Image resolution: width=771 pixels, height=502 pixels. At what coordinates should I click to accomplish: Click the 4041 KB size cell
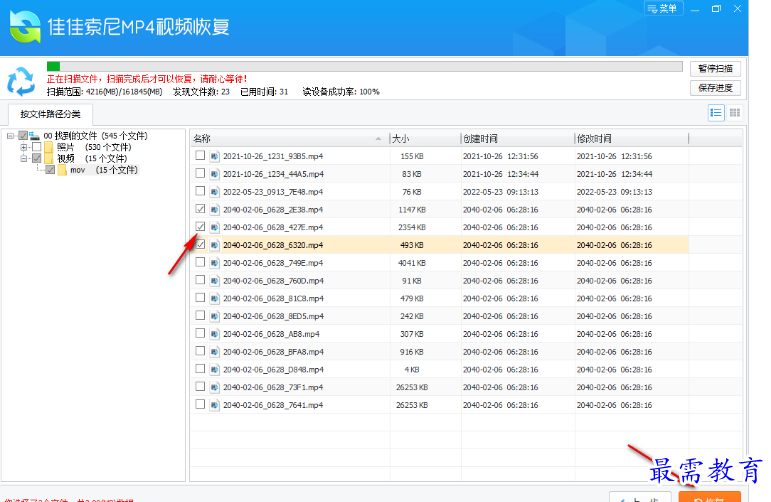point(412,263)
